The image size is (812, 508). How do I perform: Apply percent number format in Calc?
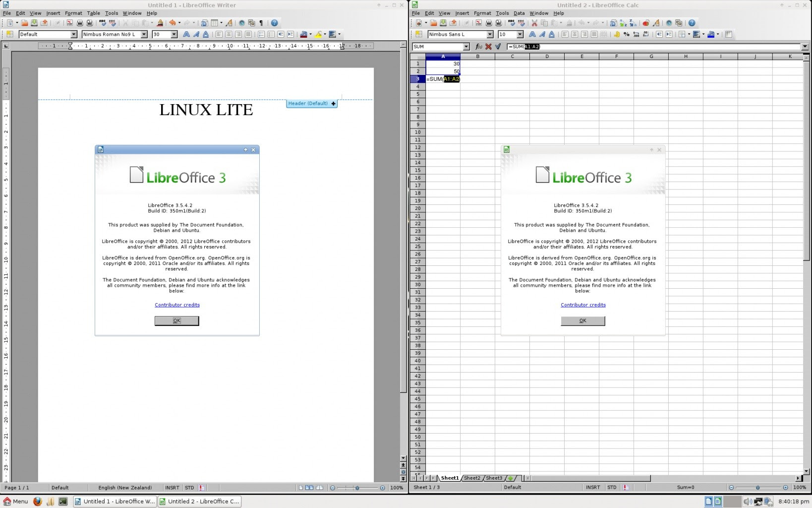pos(627,34)
